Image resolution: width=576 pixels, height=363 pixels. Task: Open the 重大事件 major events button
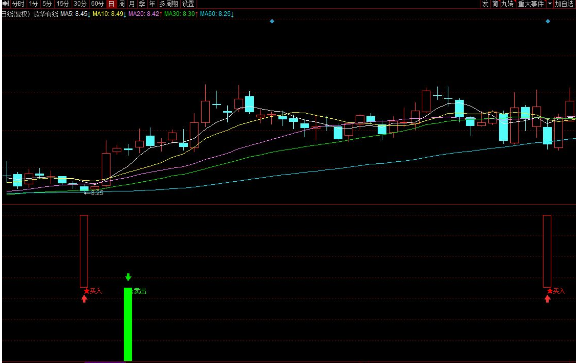(531, 4)
